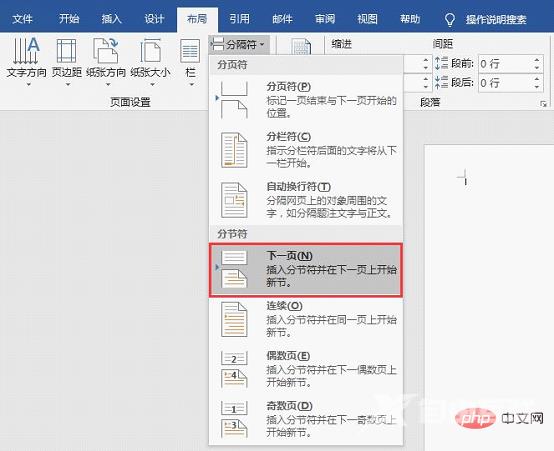Switch to the 开始 ribbon tab
The width and height of the screenshot is (554, 451).
click(x=69, y=19)
